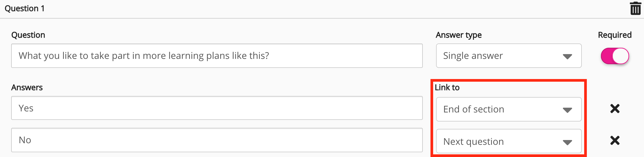The image size is (644, 157).
Task: Click the white knob of Required switch
Action: (621, 56)
